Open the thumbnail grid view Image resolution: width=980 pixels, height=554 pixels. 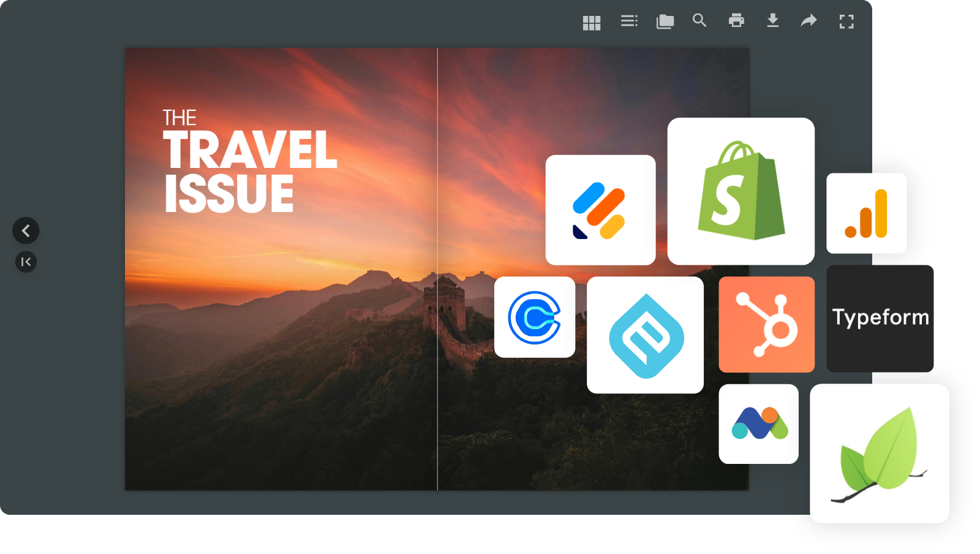(591, 23)
